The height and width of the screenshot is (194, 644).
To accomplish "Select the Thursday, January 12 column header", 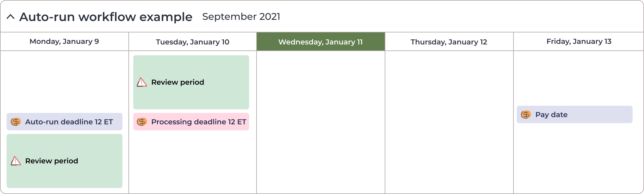I will tap(449, 41).
